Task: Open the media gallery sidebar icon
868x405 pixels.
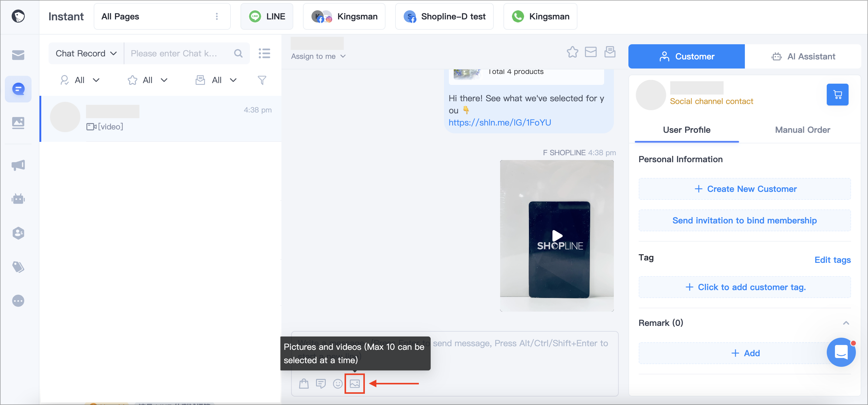Action: coord(18,123)
